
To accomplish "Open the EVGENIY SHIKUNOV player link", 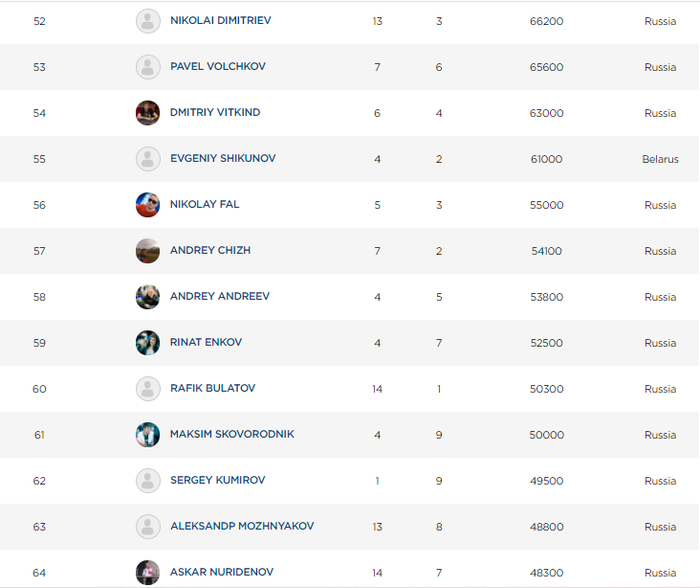I will [223, 159].
